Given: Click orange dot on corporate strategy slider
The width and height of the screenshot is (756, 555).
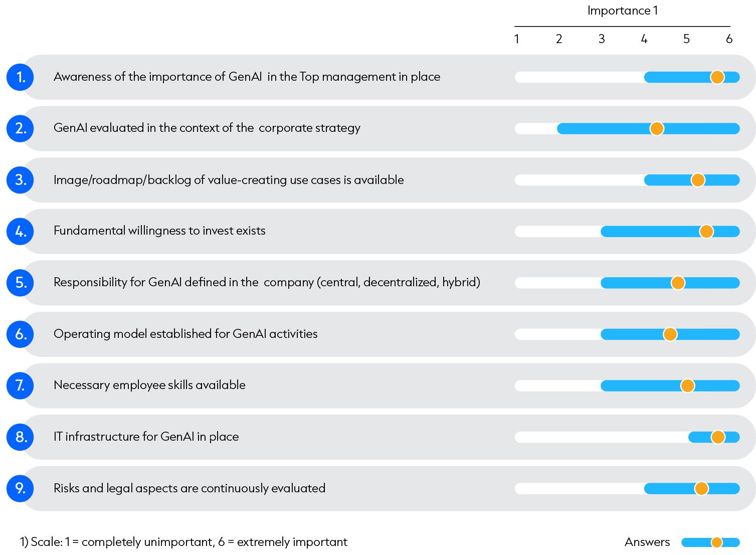Looking at the screenshot, I should 657,128.
